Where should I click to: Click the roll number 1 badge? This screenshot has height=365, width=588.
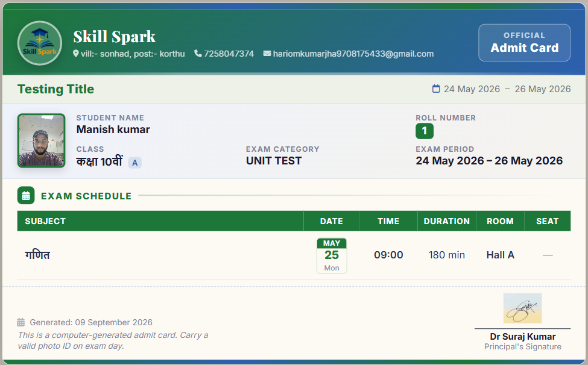(425, 131)
